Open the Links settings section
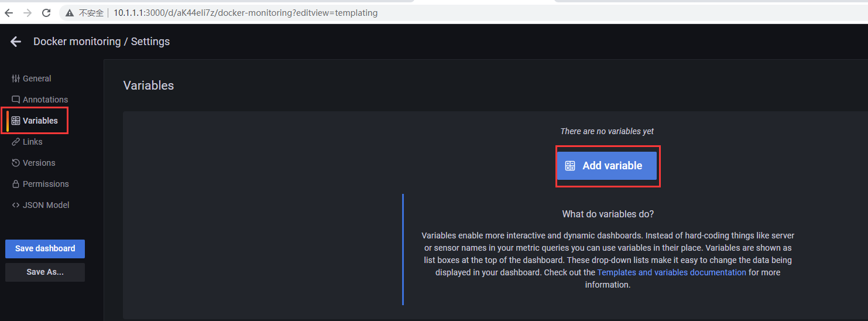Screen dimensions: 868x321 coord(33,142)
